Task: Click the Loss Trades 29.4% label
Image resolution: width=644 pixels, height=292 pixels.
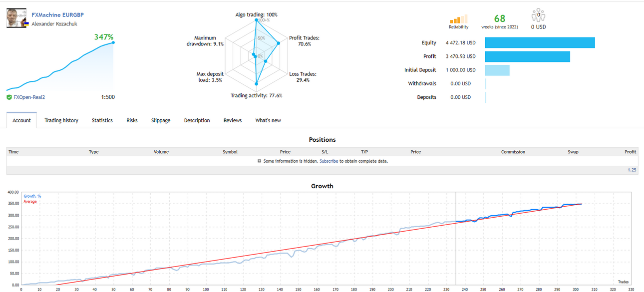Action: tap(303, 77)
